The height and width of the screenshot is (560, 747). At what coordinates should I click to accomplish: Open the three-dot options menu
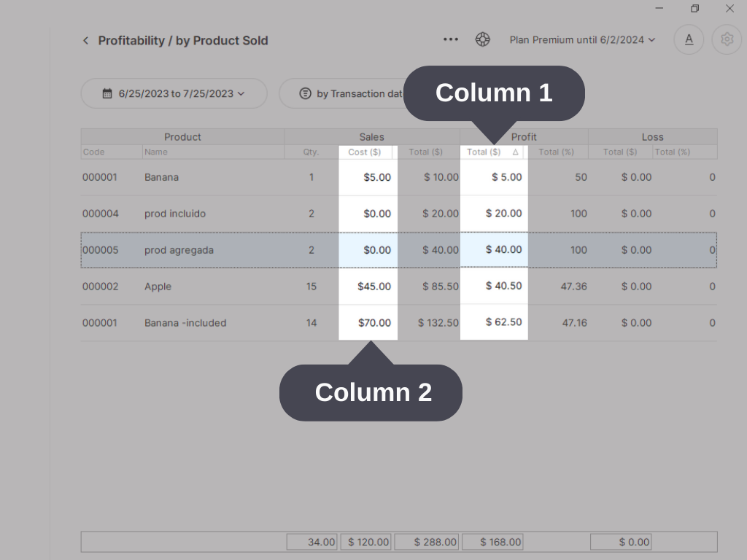451,39
